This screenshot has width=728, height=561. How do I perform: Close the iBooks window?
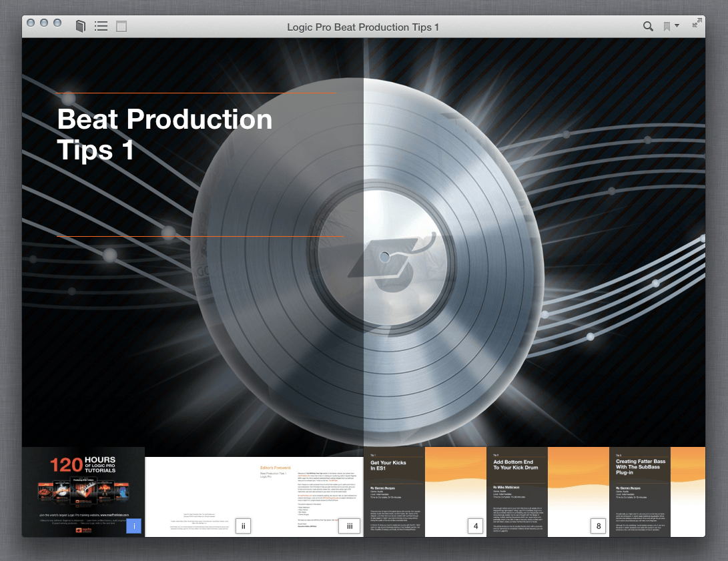(x=31, y=23)
